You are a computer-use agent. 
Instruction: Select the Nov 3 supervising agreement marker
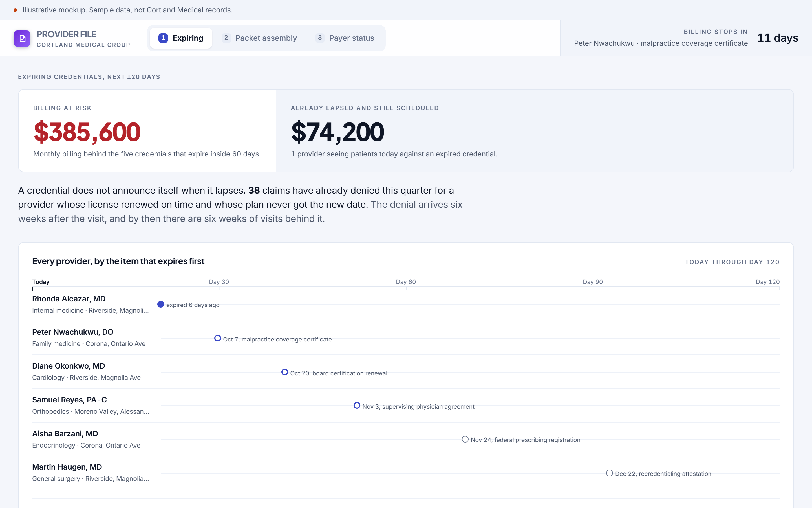(x=357, y=406)
